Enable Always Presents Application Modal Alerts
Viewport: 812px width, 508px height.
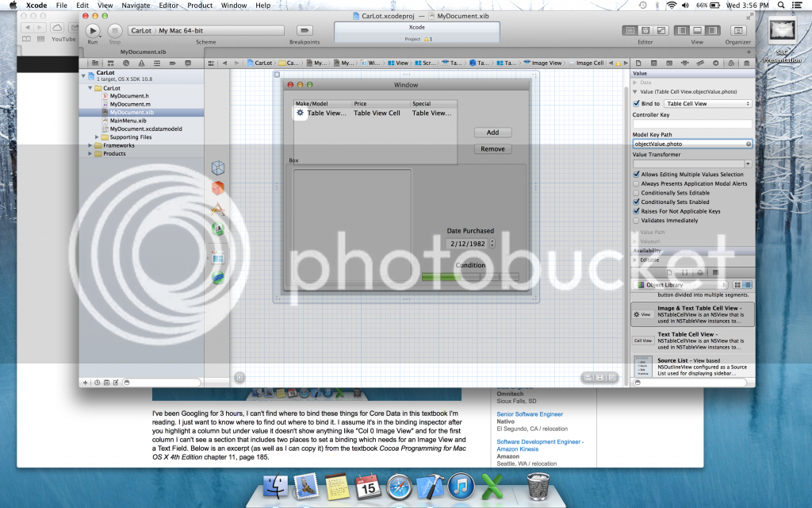pyautogui.click(x=637, y=183)
